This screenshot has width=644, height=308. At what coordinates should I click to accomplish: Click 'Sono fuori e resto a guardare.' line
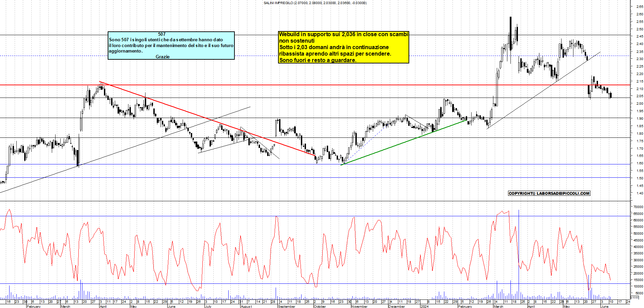pos(318,60)
